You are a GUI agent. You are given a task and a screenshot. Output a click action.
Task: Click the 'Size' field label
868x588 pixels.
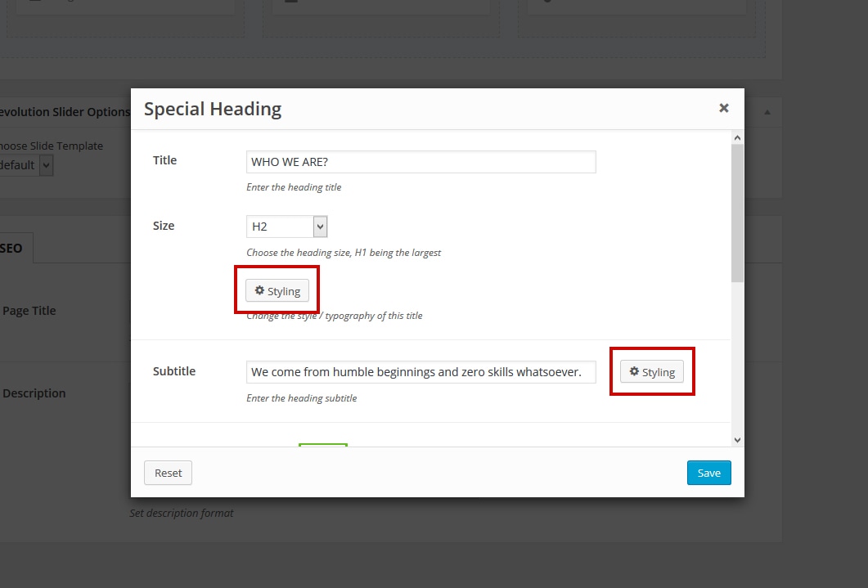tap(164, 226)
